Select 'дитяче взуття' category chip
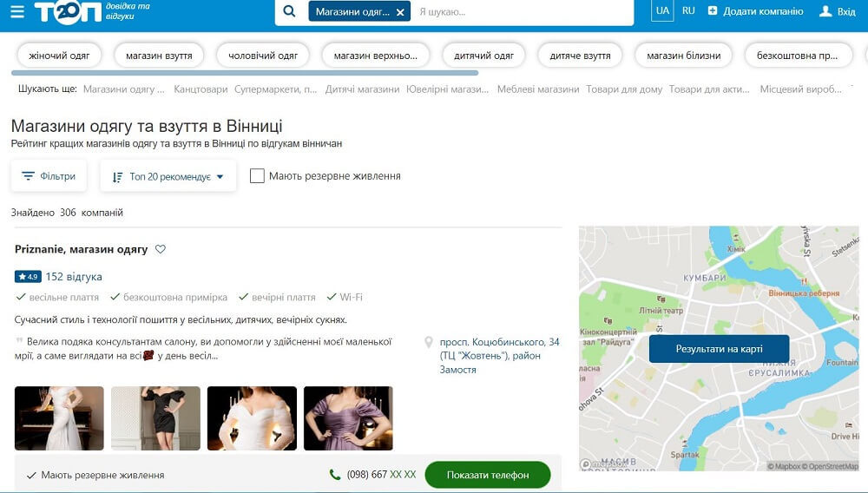This screenshot has height=493, width=868. (580, 56)
